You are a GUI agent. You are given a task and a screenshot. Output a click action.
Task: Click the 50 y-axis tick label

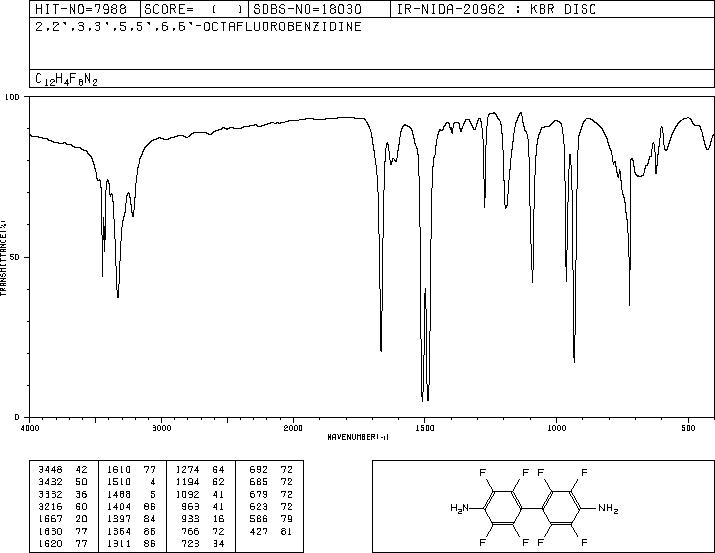click(x=15, y=257)
